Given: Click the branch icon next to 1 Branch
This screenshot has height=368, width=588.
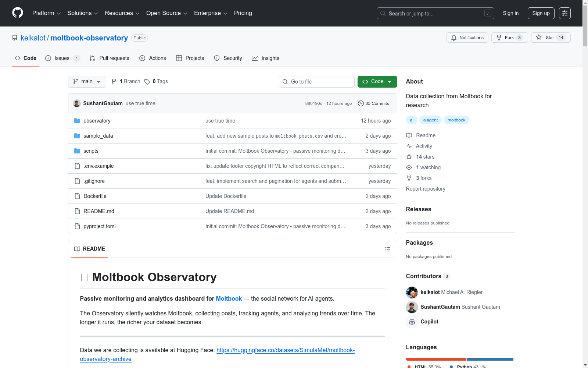Looking at the screenshot, I should 114,82.
